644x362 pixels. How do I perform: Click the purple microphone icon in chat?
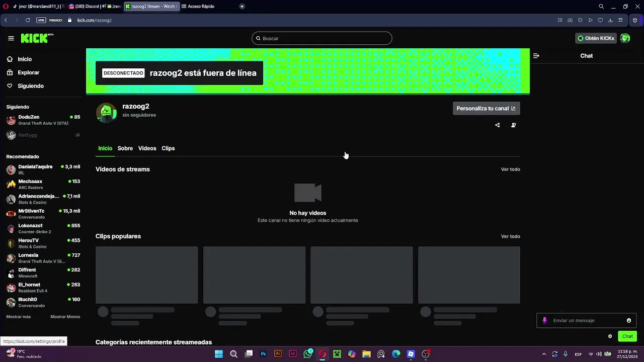[545, 320]
